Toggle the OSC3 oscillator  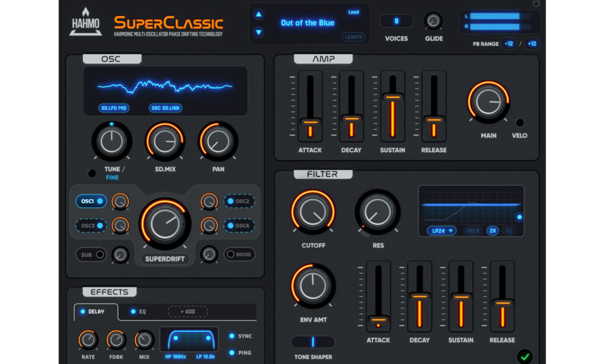[91, 225]
